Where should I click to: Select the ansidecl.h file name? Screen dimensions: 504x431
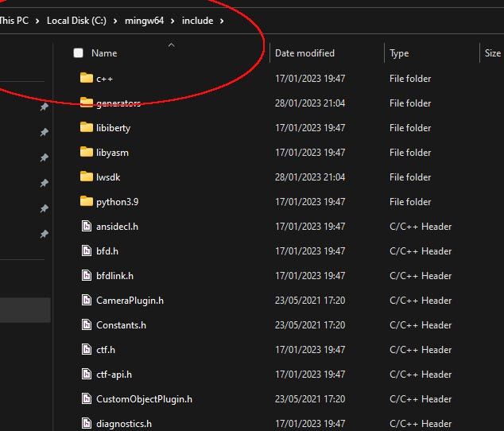118,227
